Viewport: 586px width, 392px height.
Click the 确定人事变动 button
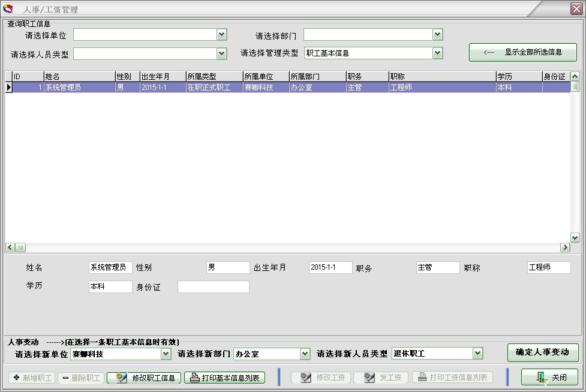coord(542,354)
